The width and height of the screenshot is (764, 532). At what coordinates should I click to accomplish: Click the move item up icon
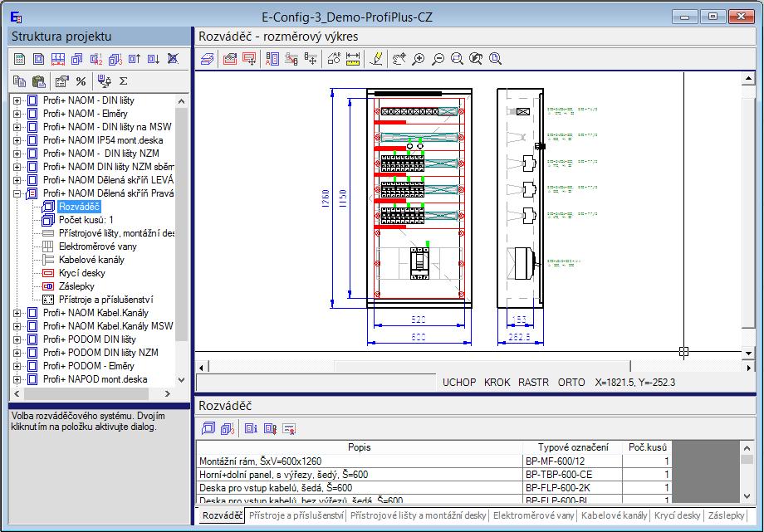click(135, 60)
